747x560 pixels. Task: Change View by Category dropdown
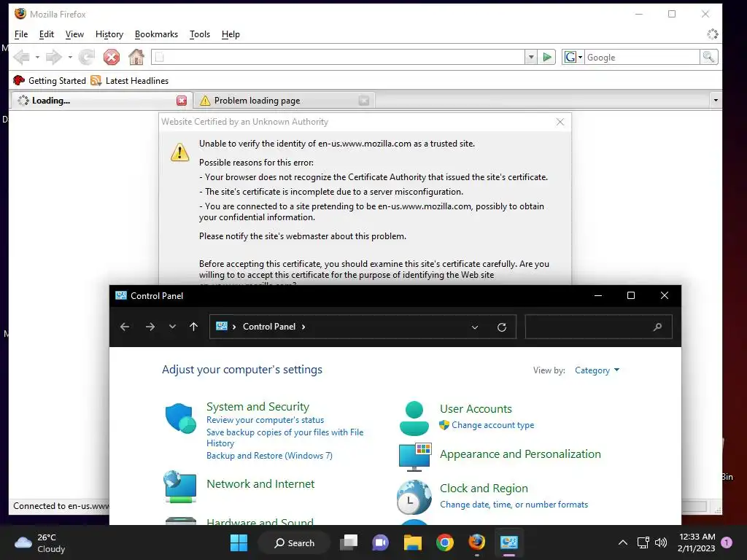597,370
